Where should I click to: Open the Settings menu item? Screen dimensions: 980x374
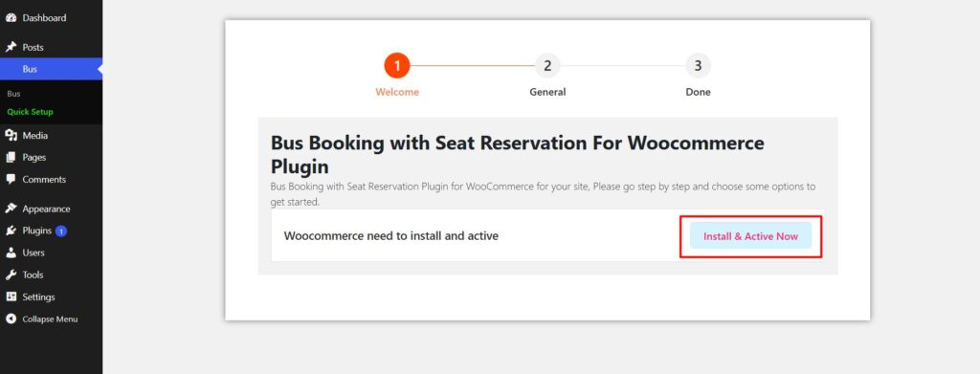point(52,297)
